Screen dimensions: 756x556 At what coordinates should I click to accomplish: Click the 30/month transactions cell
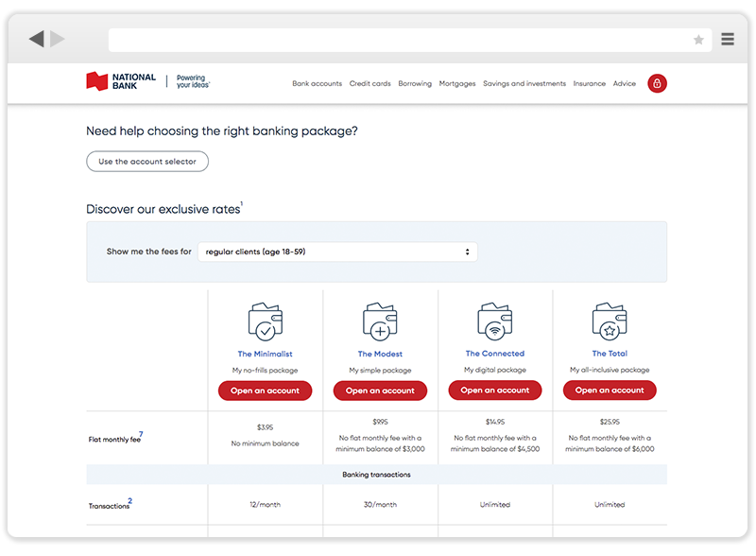380,504
